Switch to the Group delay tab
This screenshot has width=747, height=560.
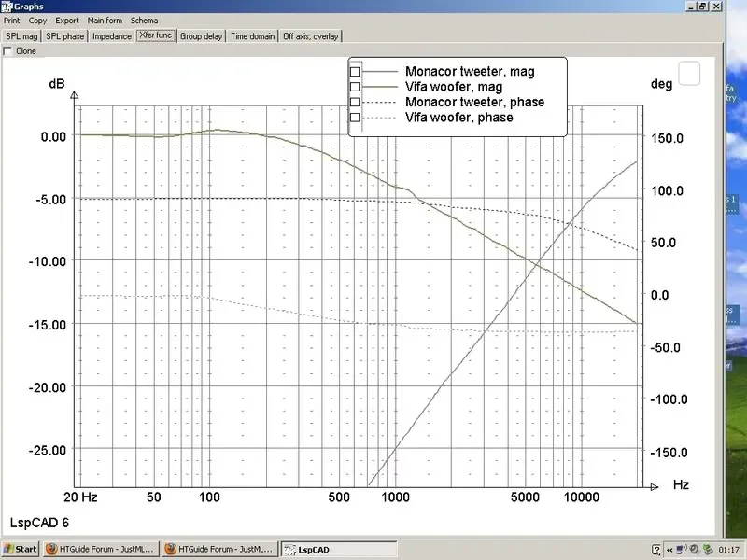(x=201, y=36)
